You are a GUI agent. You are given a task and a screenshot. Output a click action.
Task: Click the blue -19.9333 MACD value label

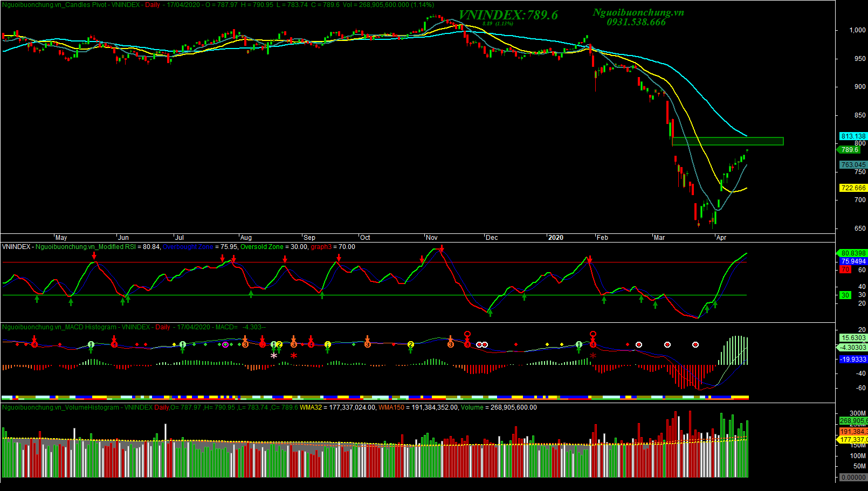(x=853, y=359)
